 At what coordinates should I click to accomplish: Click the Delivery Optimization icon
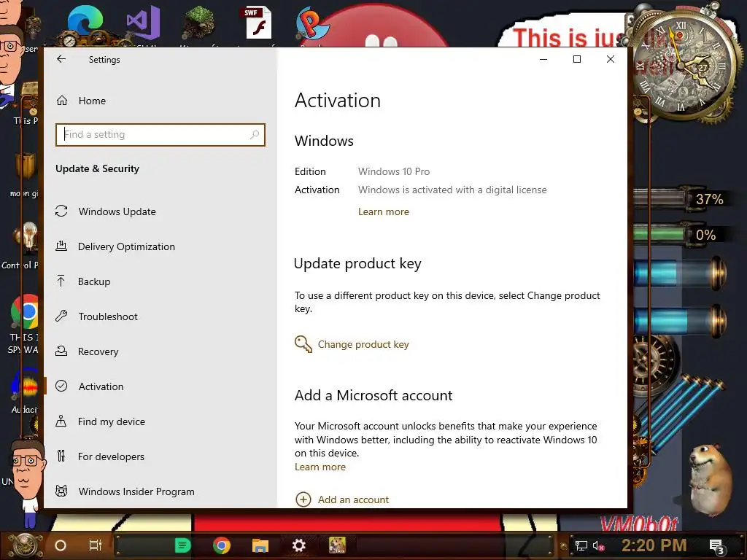(x=61, y=246)
